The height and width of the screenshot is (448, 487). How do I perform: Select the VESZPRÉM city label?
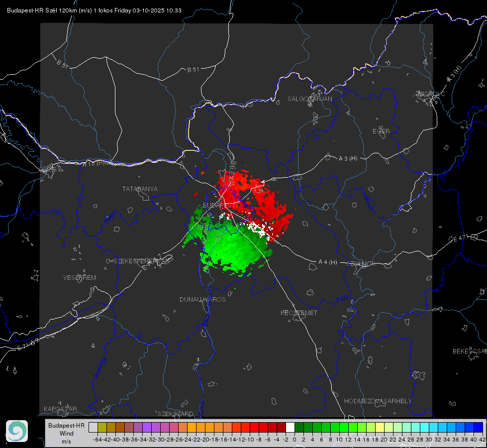pos(80,277)
